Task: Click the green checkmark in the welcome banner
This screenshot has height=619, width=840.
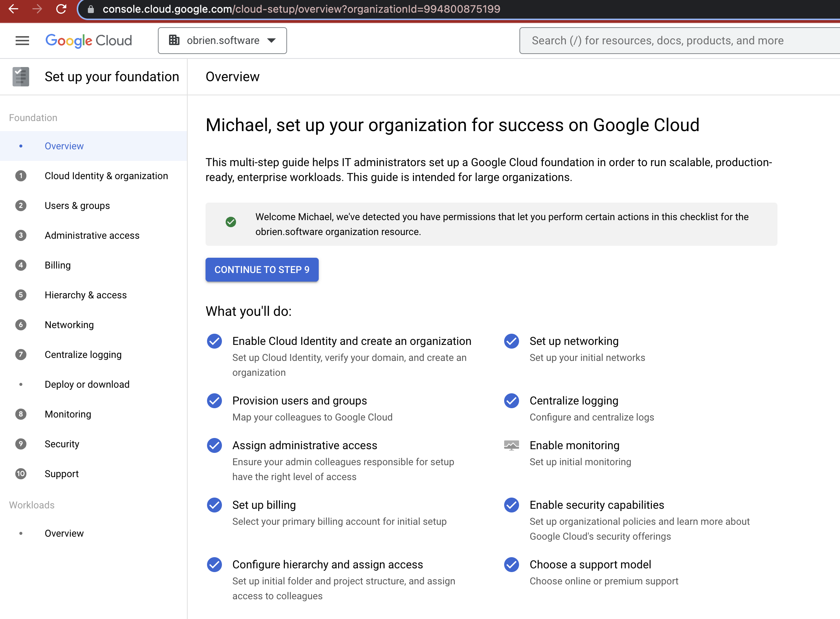Action: (231, 222)
